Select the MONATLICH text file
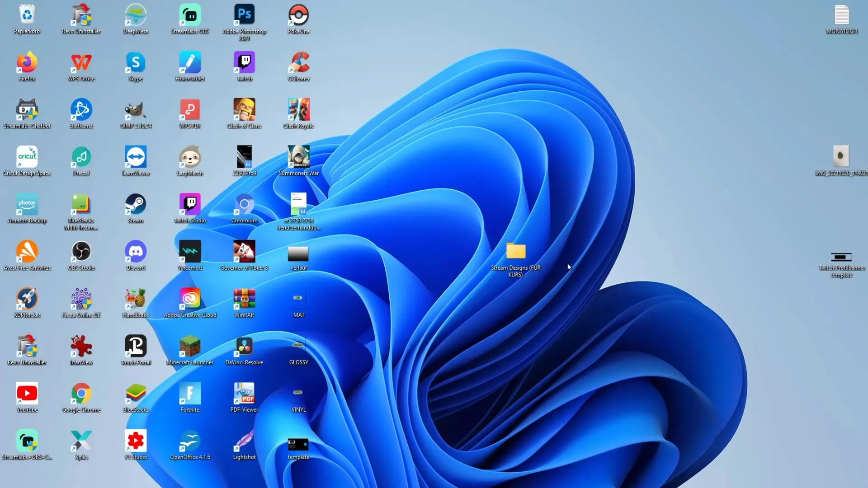The height and width of the screenshot is (488, 868). 842,15
